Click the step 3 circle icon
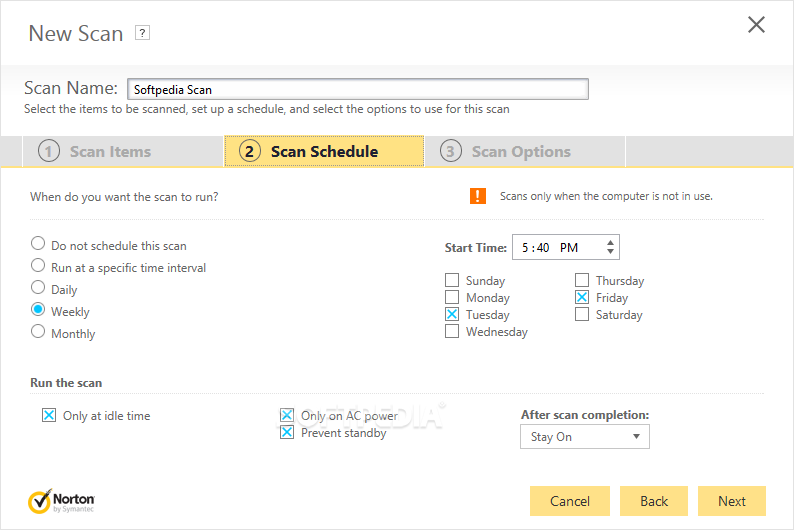Screen dimensions: 794x530 click(x=451, y=151)
